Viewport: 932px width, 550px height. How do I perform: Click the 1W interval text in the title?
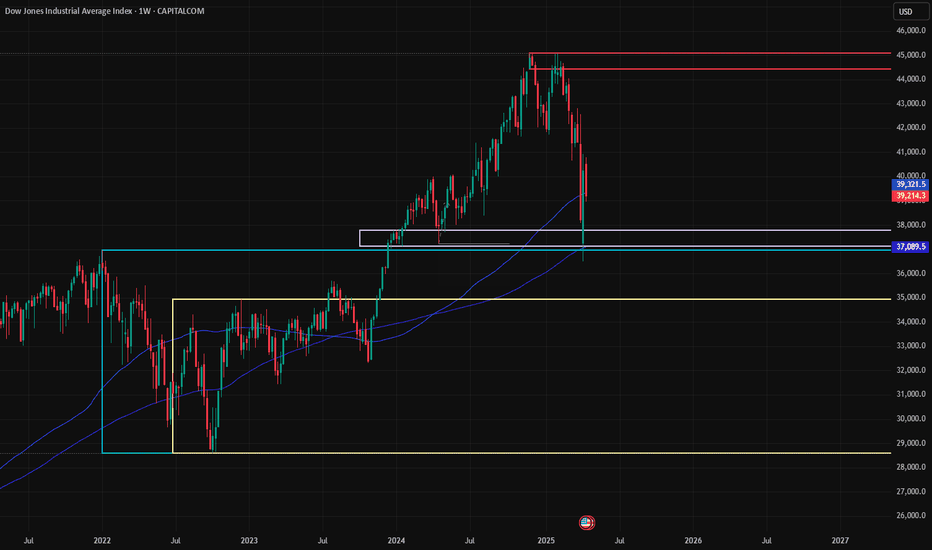coord(144,11)
